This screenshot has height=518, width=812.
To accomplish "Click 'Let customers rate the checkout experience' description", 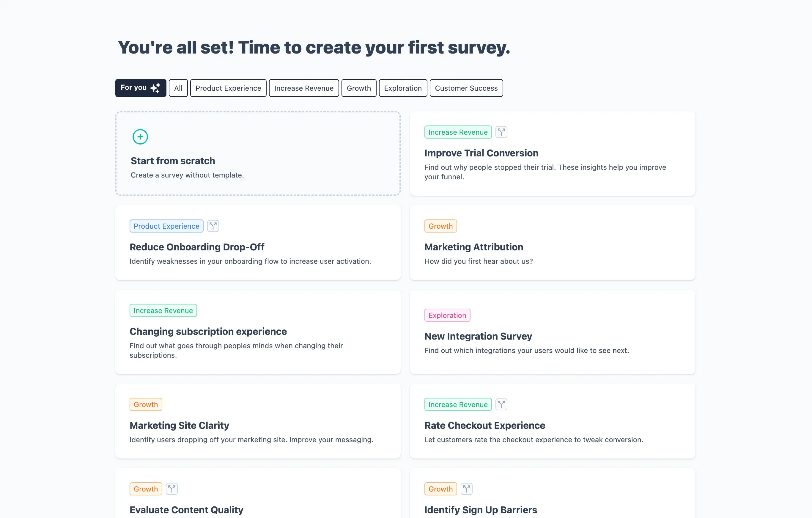I will click(x=534, y=440).
